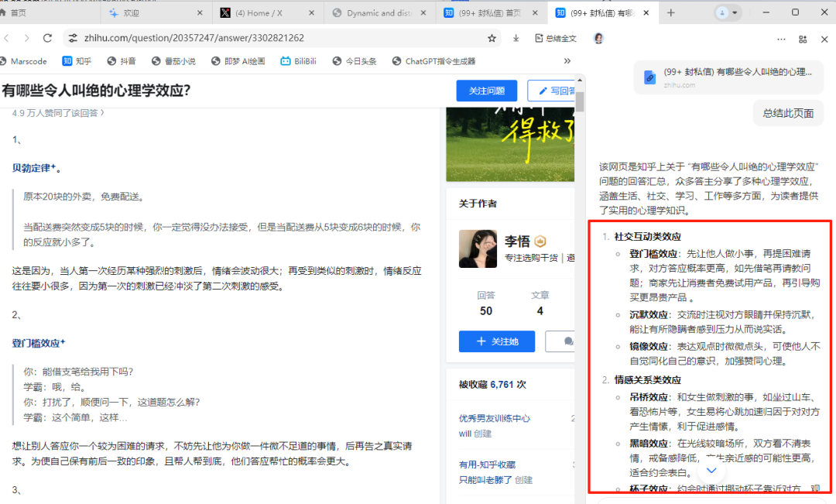Open the author's 文章 4 count
Image resolution: width=836 pixels, height=504 pixels.
(540, 303)
